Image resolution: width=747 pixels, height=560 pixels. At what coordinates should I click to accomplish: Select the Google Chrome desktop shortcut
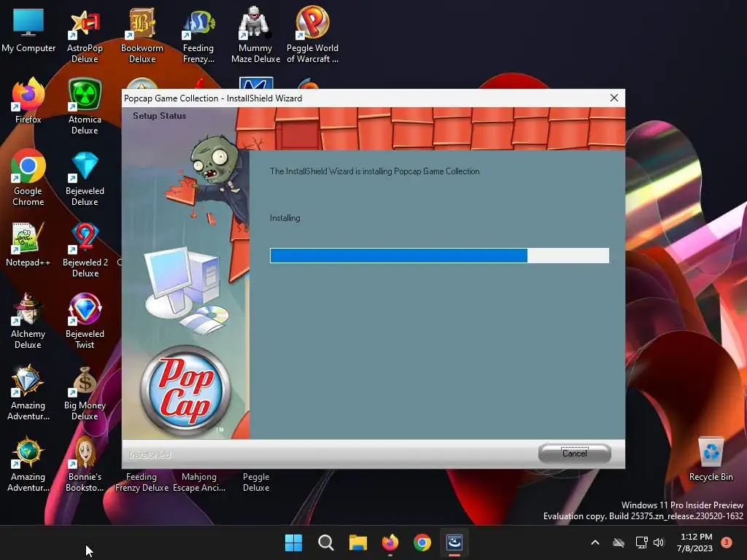click(28, 178)
